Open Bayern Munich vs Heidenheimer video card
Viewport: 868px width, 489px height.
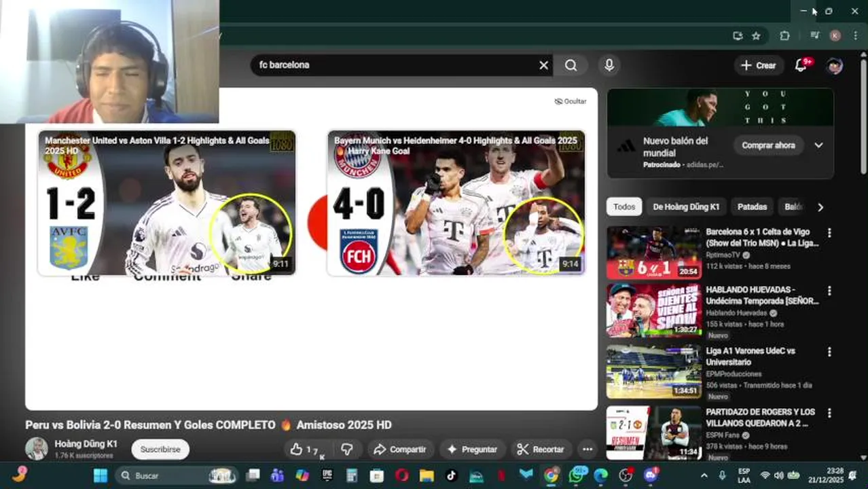(456, 203)
